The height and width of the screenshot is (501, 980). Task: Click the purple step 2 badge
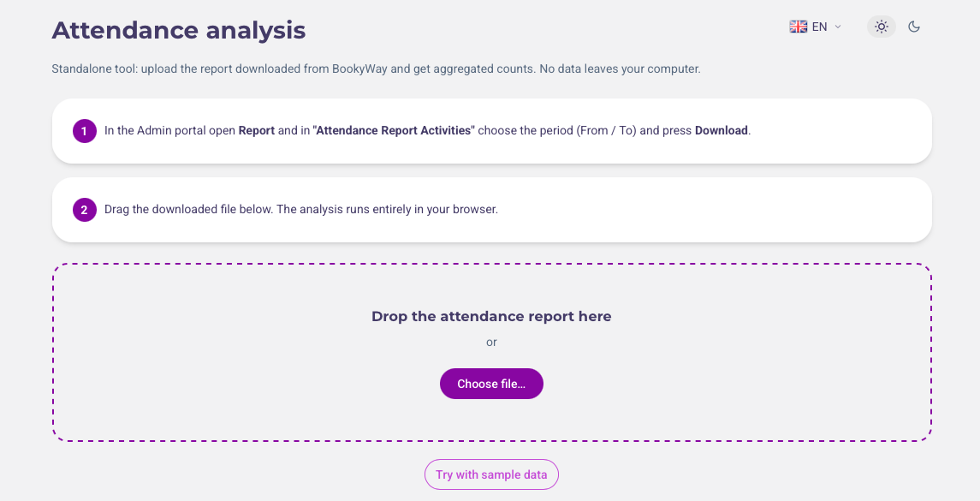[x=85, y=210]
